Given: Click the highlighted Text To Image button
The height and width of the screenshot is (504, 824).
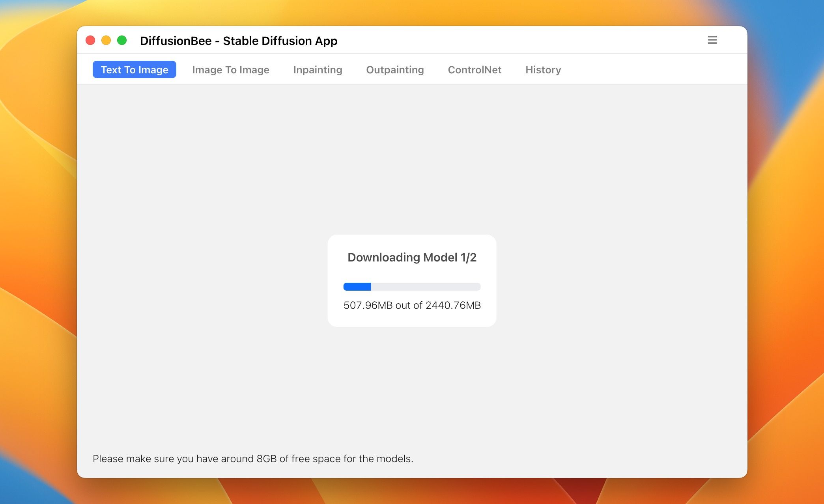Looking at the screenshot, I should click(134, 69).
